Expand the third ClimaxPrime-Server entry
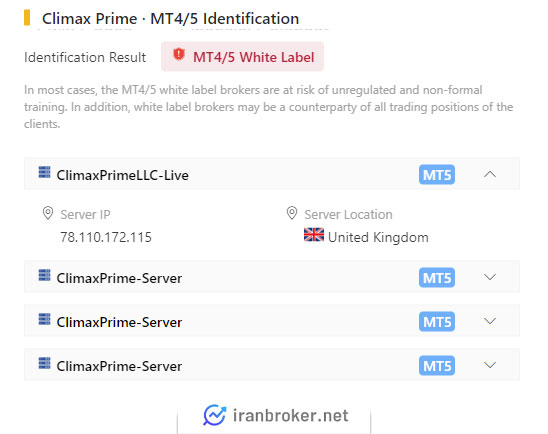 [490, 365]
